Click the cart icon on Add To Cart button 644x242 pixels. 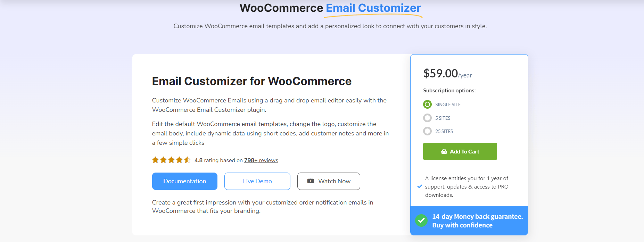(x=443, y=151)
